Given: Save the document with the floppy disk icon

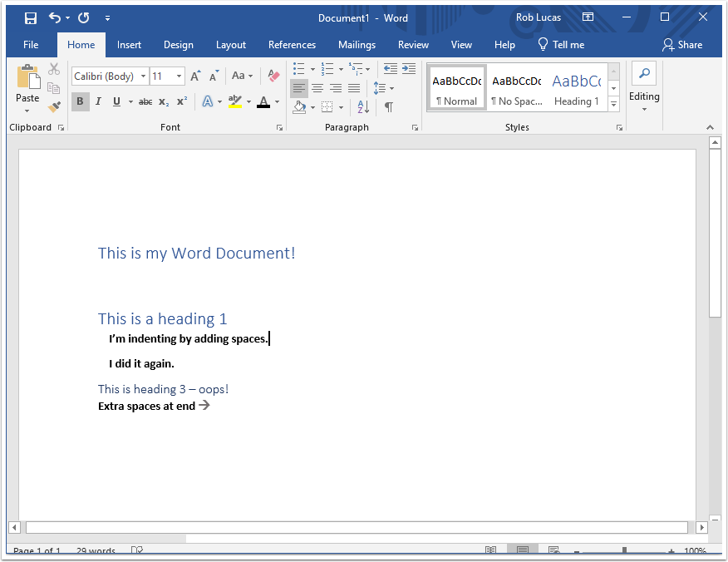Looking at the screenshot, I should coord(31,18).
